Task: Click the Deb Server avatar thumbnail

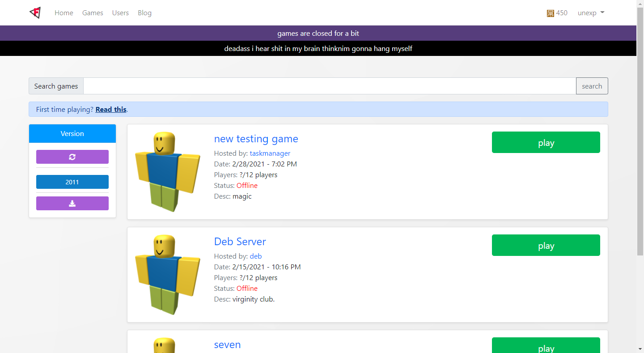Action: [x=168, y=275]
